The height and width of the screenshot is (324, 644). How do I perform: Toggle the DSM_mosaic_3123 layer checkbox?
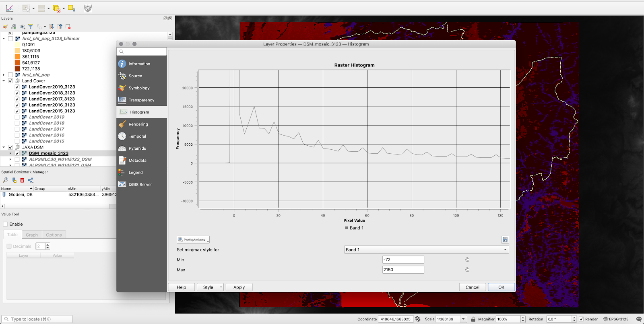[17, 153]
